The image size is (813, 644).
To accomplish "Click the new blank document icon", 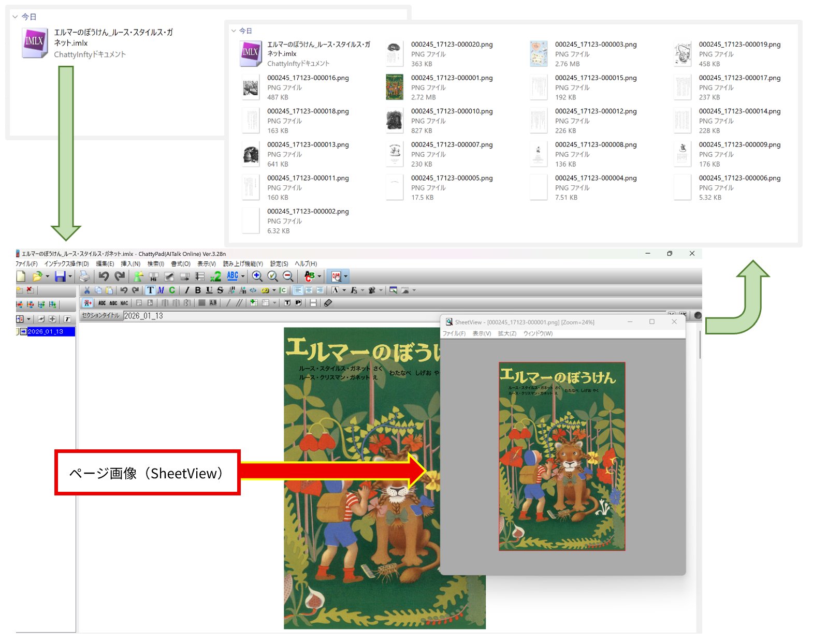I will 21,276.
